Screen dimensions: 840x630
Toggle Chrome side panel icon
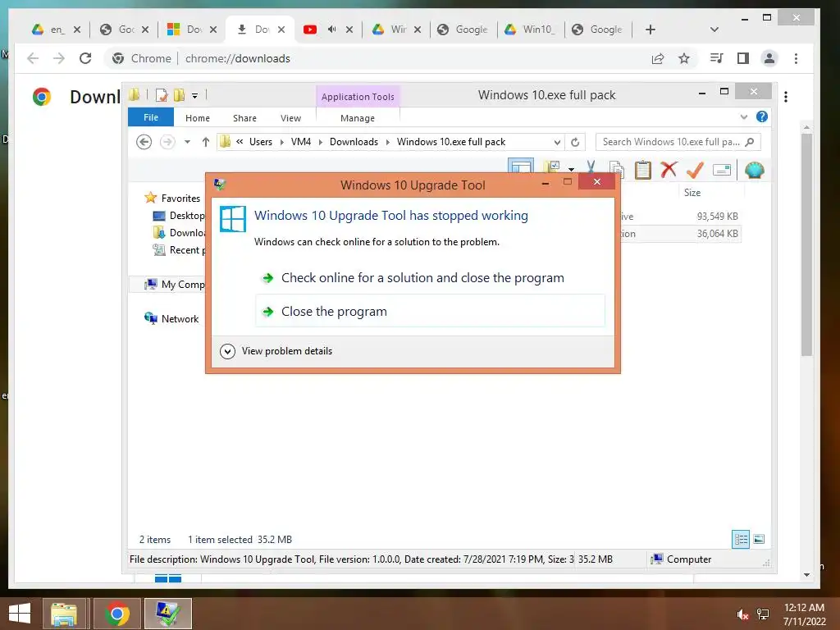[743, 58]
